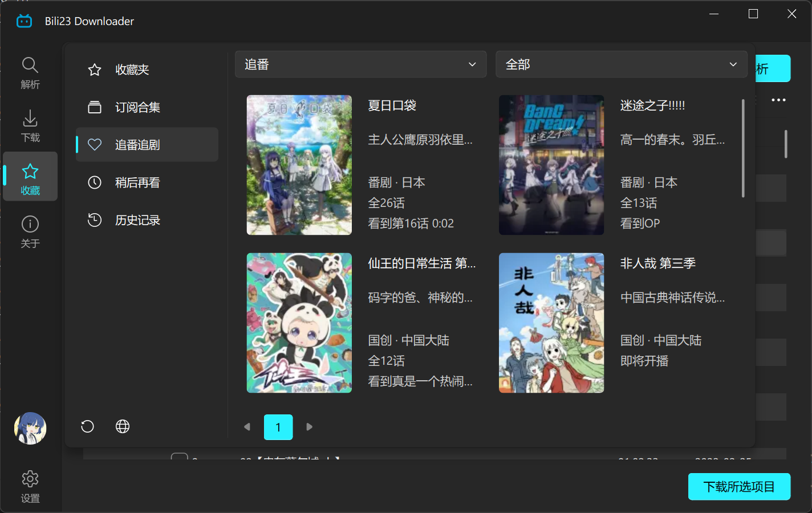Check the checkbox on the bottom video row

180,458
